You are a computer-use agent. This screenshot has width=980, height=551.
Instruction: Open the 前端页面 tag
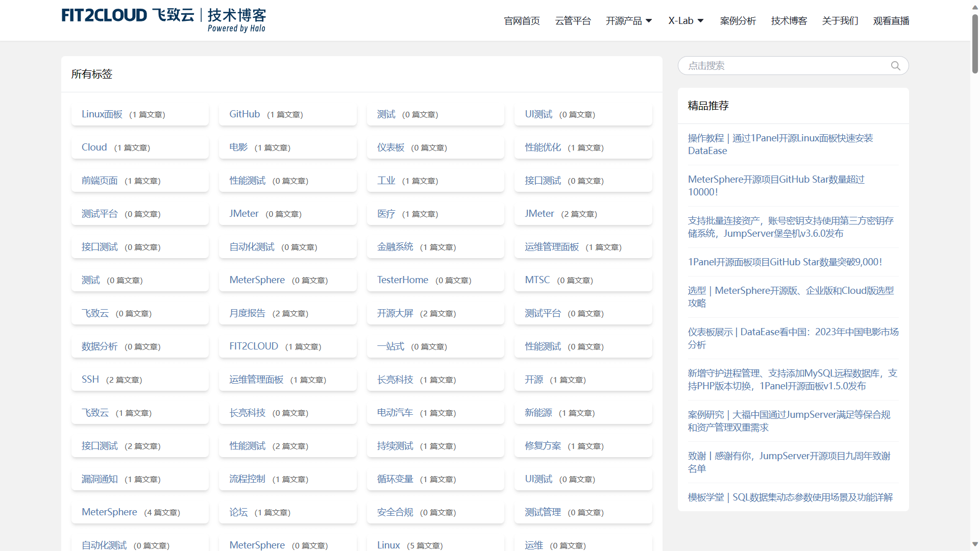(100, 181)
